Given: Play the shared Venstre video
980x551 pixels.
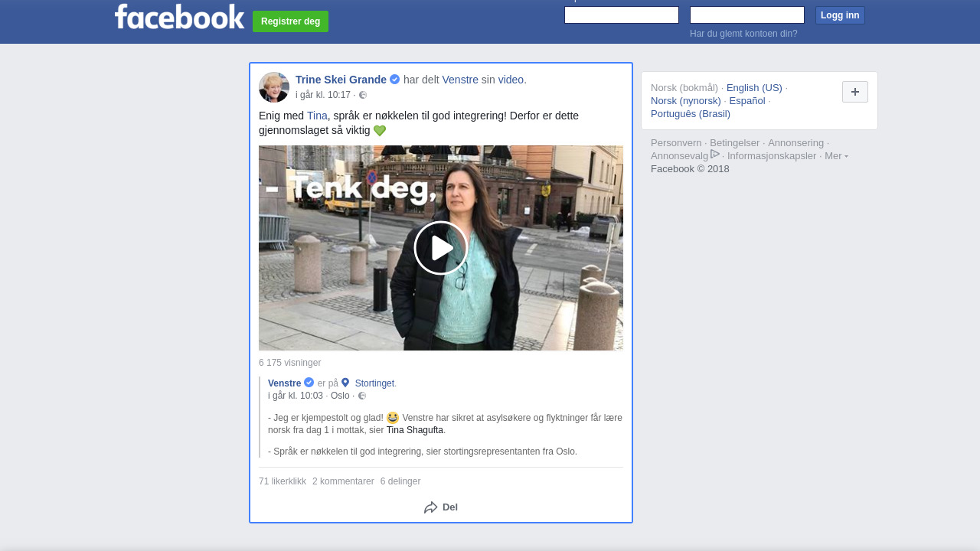Looking at the screenshot, I should (x=441, y=248).
